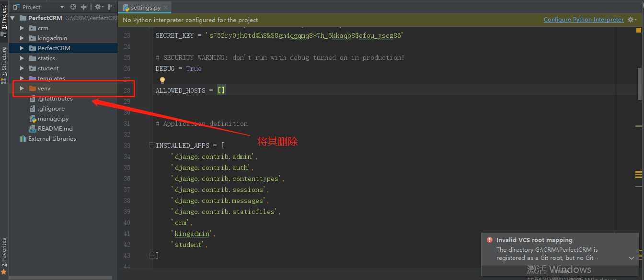Click the scroll-from-source target icon
Viewport: 644px width, 280px height.
[73, 7]
